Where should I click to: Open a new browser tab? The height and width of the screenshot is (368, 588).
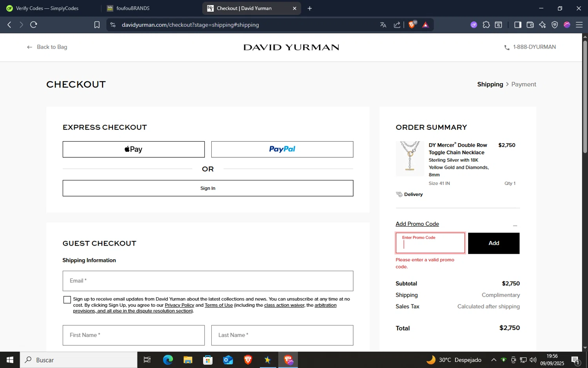tap(310, 8)
